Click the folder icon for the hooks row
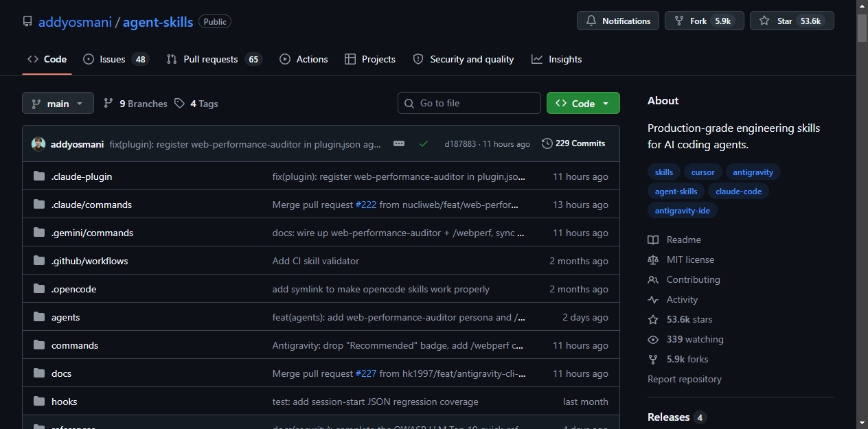Image resolution: width=868 pixels, height=429 pixels. tap(39, 402)
